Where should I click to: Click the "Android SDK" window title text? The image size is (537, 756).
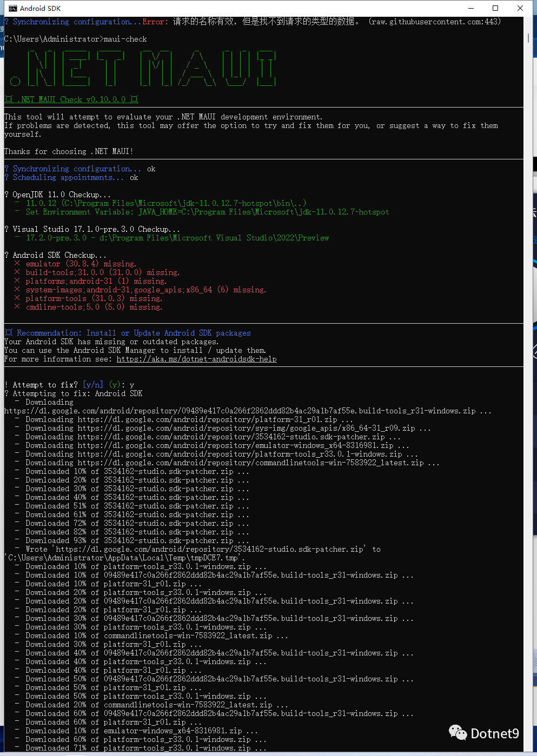click(41, 8)
